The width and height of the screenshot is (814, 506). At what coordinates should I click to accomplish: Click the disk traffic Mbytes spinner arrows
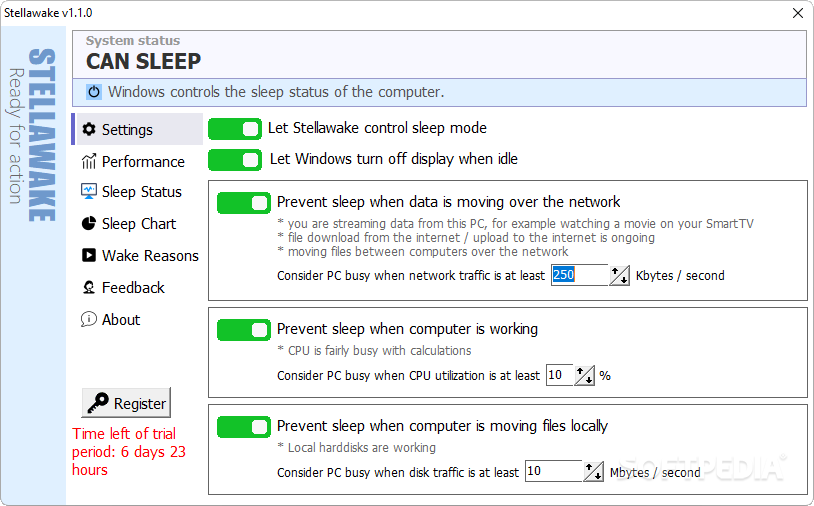593,471
